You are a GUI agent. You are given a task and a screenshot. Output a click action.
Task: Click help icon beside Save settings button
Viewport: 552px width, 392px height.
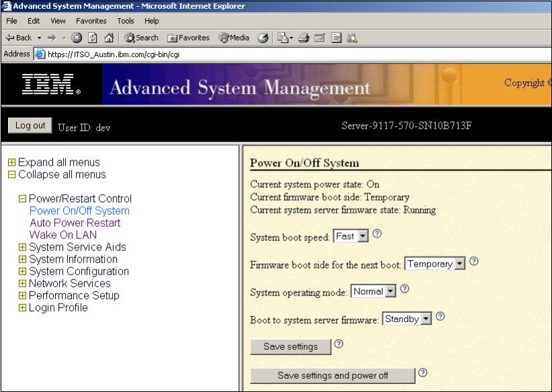coord(338,344)
